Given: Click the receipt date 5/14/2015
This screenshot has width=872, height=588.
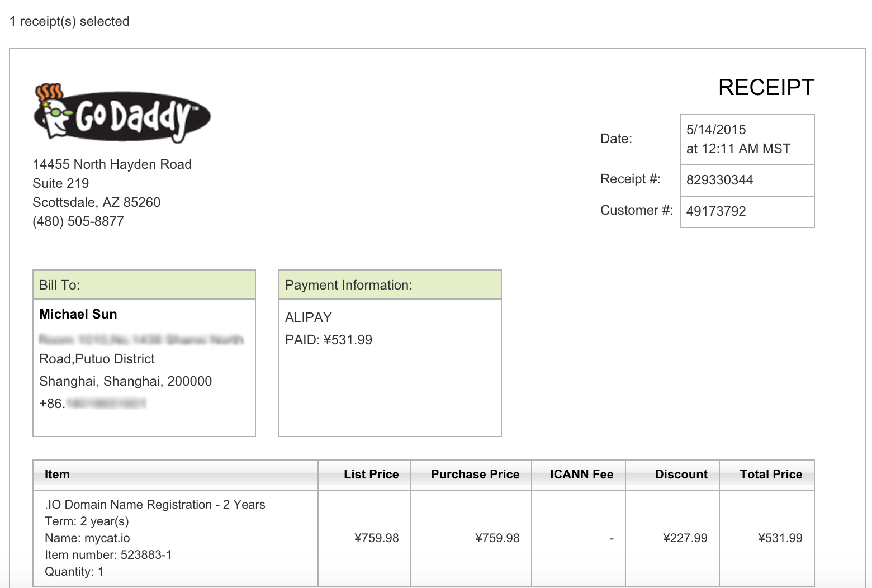Looking at the screenshot, I should (x=716, y=130).
